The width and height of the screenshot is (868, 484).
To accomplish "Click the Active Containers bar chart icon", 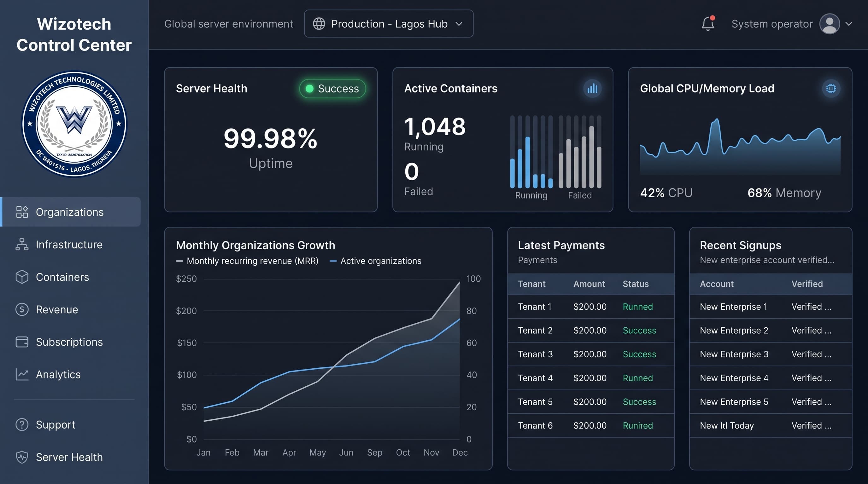I will pyautogui.click(x=592, y=89).
